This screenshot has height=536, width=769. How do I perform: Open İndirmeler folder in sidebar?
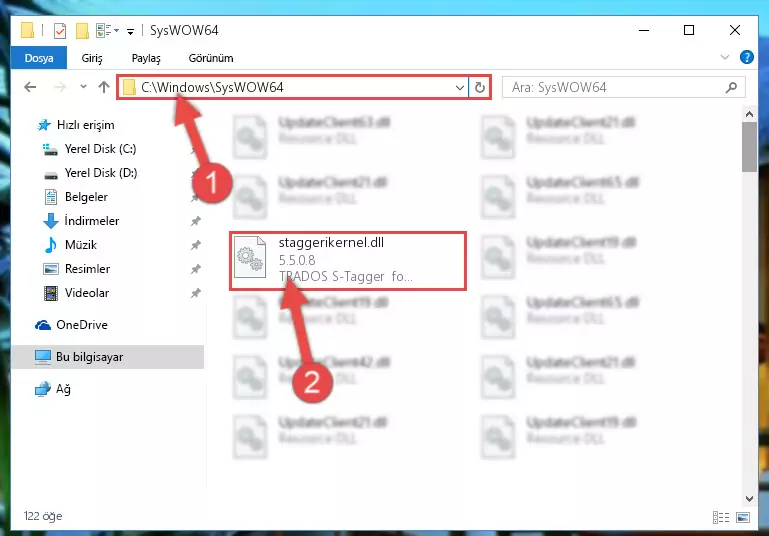click(x=92, y=221)
